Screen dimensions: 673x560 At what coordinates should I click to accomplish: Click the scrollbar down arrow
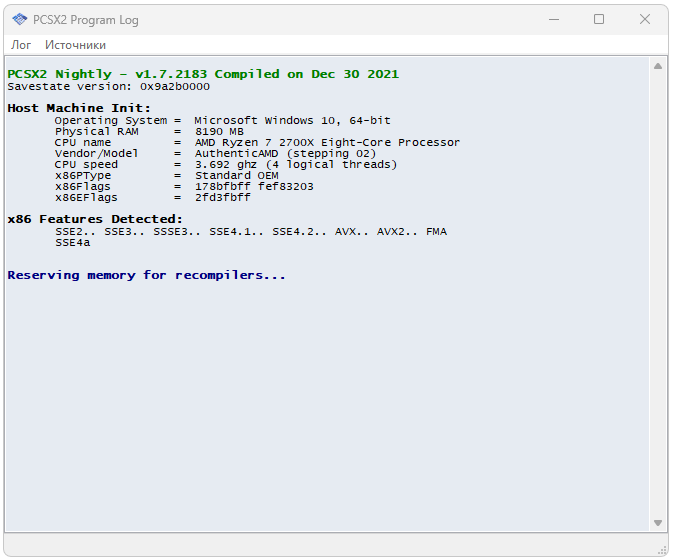(658, 523)
